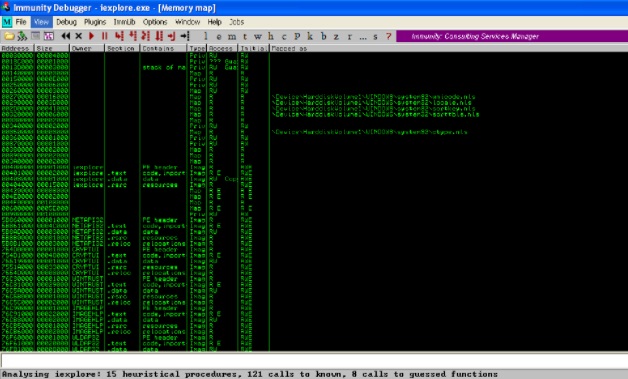Click the go to address arrow icon
The height and width of the screenshot is (379, 628).
(x=185, y=36)
